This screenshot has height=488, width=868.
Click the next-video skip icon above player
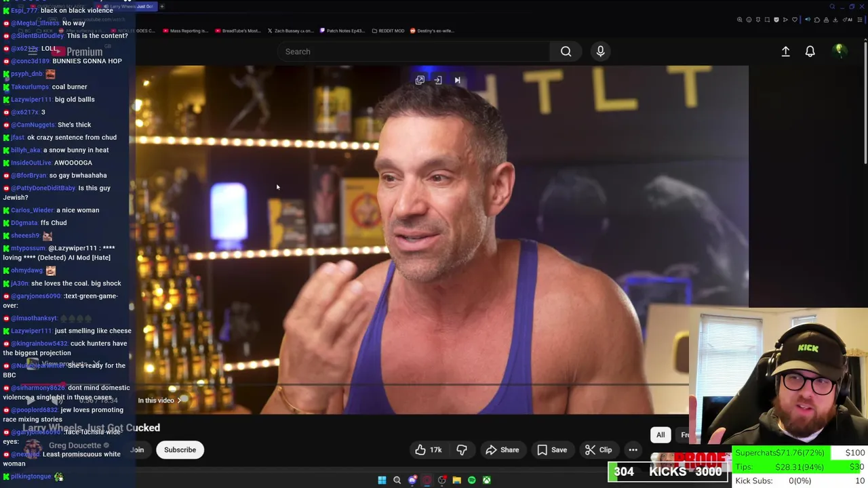point(457,80)
